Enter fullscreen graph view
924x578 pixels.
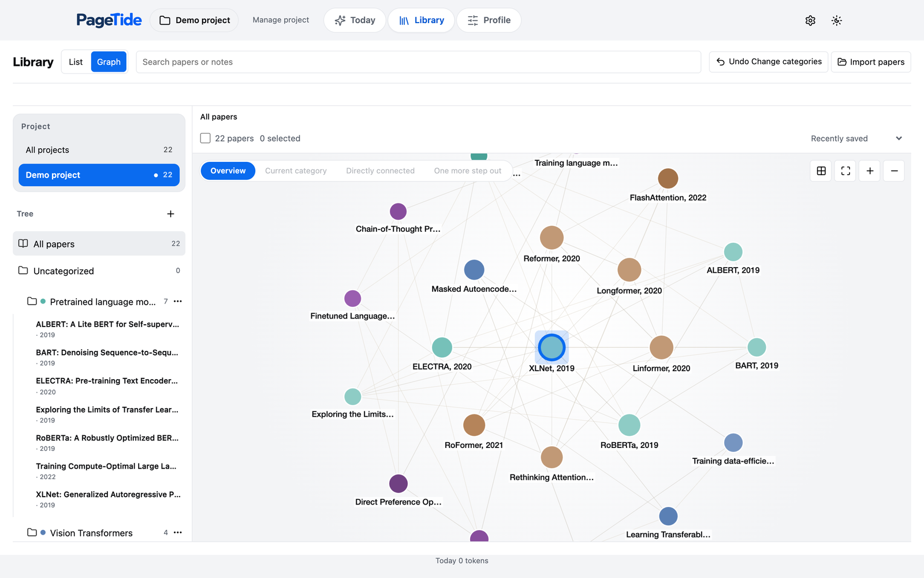pyautogui.click(x=845, y=171)
